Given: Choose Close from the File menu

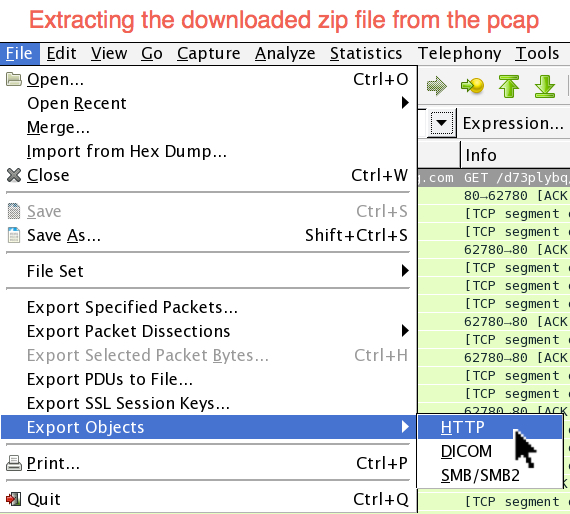Looking at the screenshot, I should pos(209,175).
